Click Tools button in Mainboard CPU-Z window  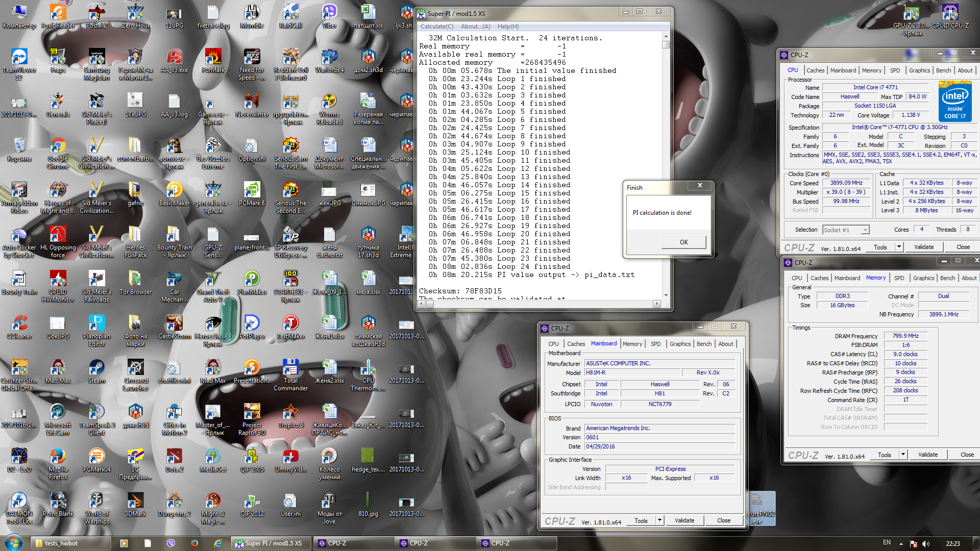[x=641, y=521]
